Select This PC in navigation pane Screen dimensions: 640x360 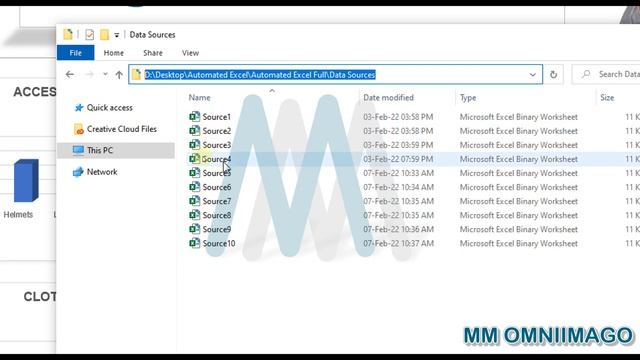pos(100,150)
